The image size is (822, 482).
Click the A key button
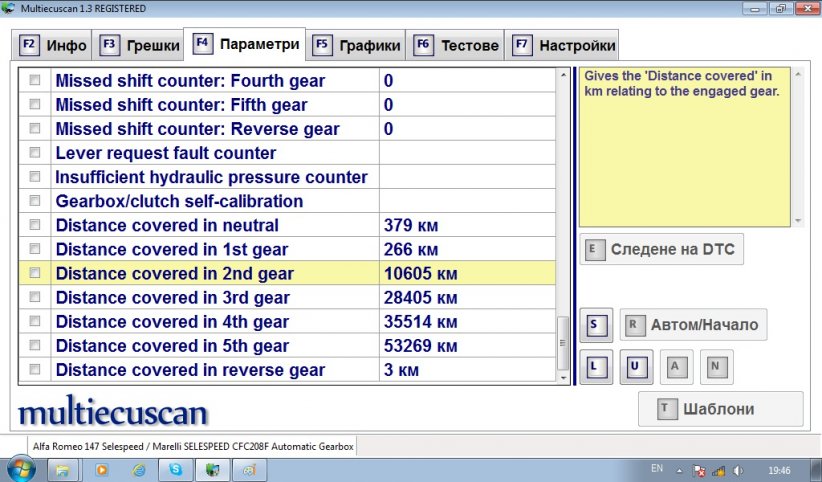tap(675, 367)
